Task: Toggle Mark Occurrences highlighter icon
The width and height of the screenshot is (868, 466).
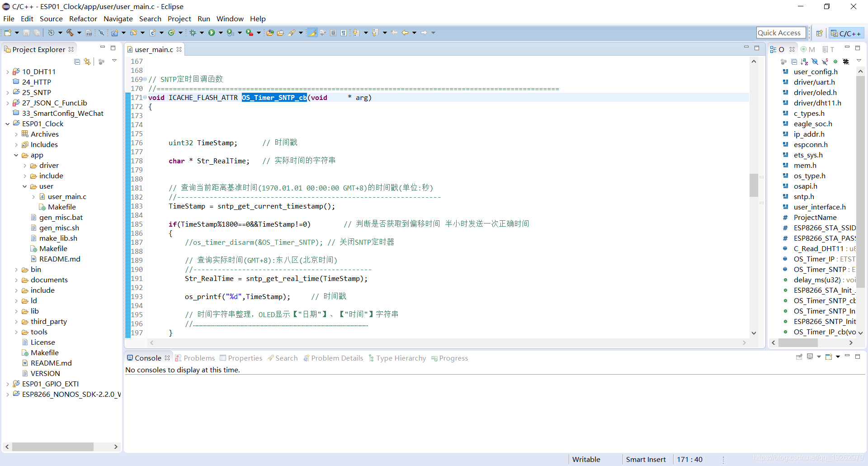Action: point(312,33)
